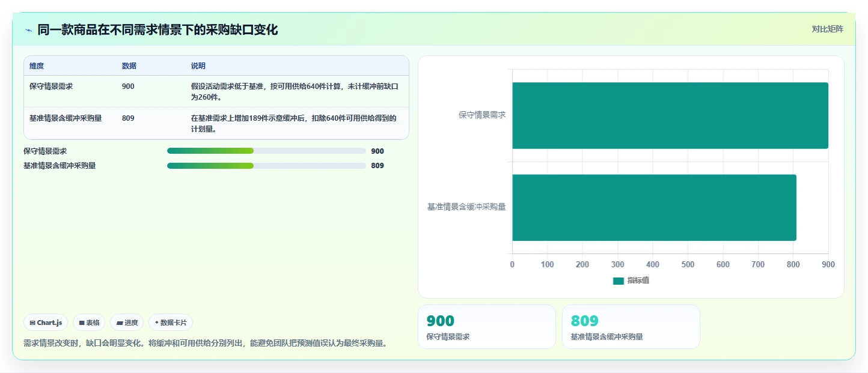The width and height of the screenshot is (868, 373).
Task: Click the 说明 column header
Action: (198, 66)
